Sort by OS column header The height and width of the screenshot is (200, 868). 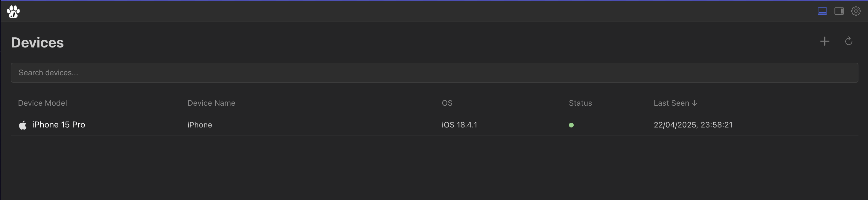pos(447,103)
